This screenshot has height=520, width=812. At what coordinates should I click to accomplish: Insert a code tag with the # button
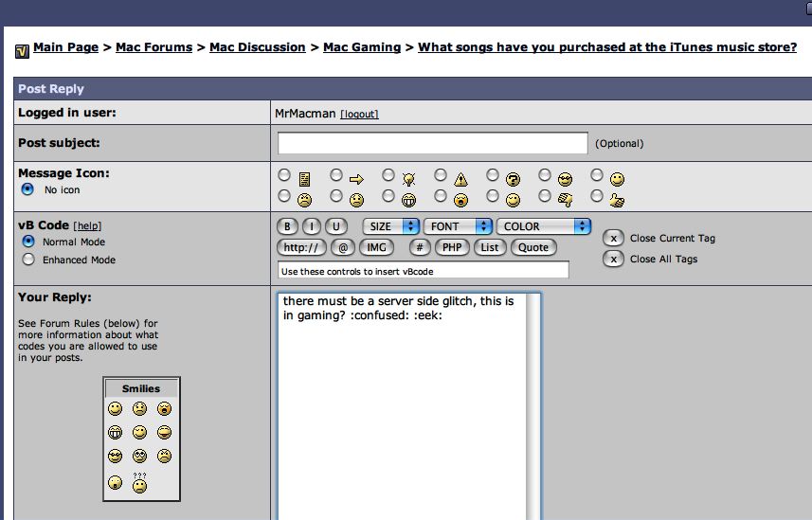(420, 247)
